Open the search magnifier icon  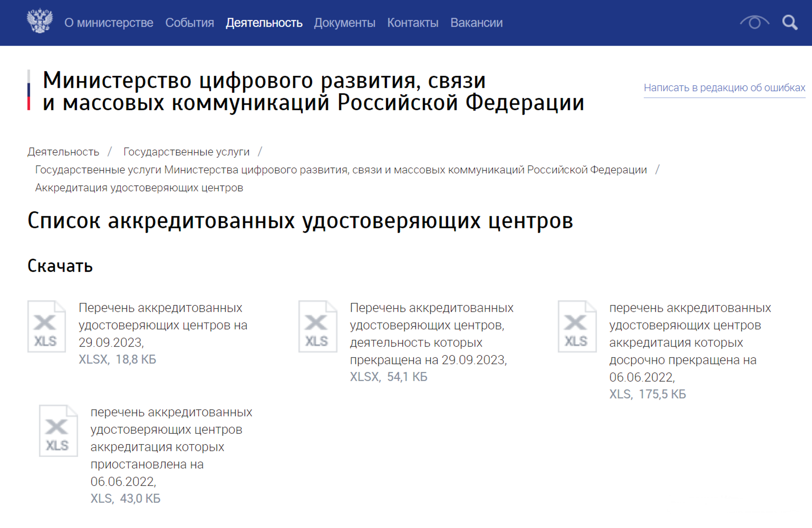(x=790, y=22)
